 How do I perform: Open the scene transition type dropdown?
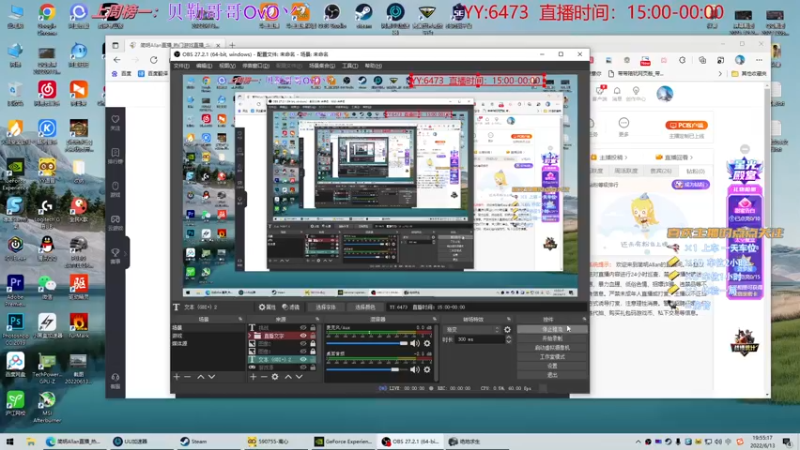471,330
